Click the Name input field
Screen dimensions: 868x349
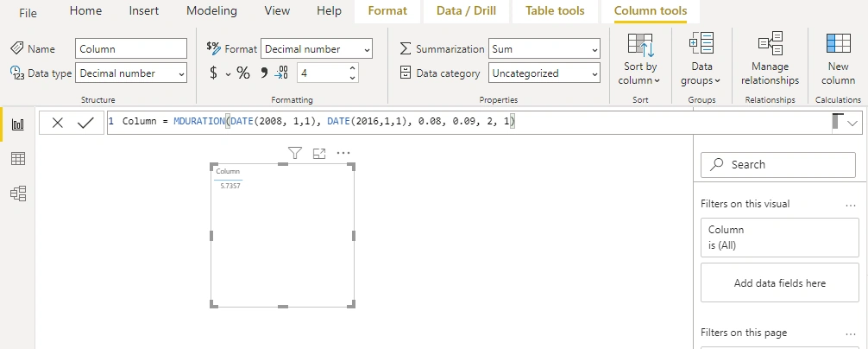coord(131,48)
